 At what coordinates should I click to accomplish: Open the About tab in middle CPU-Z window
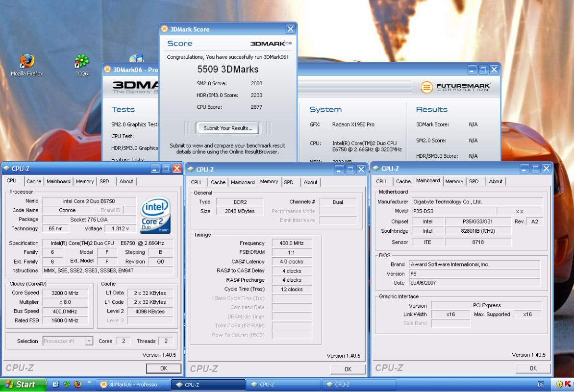coord(310,182)
